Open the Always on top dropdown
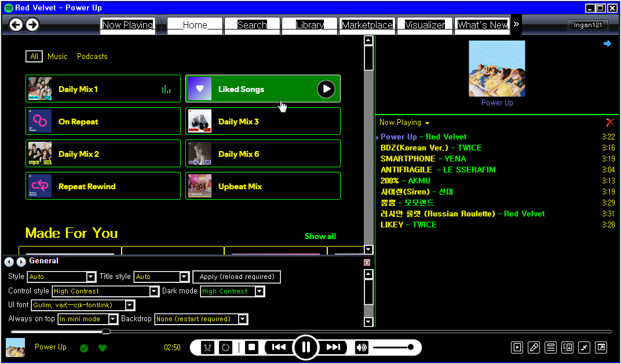The height and width of the screenshot is (364, 621). click(x=88, y=319)
